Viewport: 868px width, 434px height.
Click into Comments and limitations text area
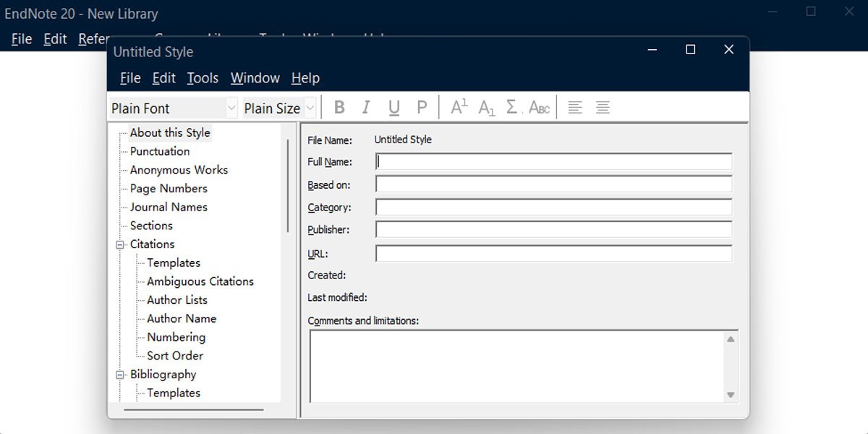click(x=516, y=365)
